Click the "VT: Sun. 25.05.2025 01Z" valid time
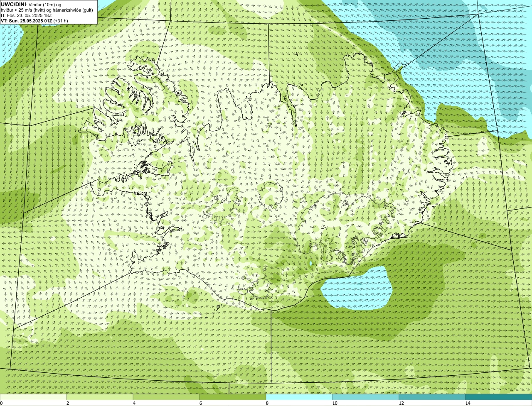Image resolution: width=532 pixels, height=406 pixels. tap(27, 21)
